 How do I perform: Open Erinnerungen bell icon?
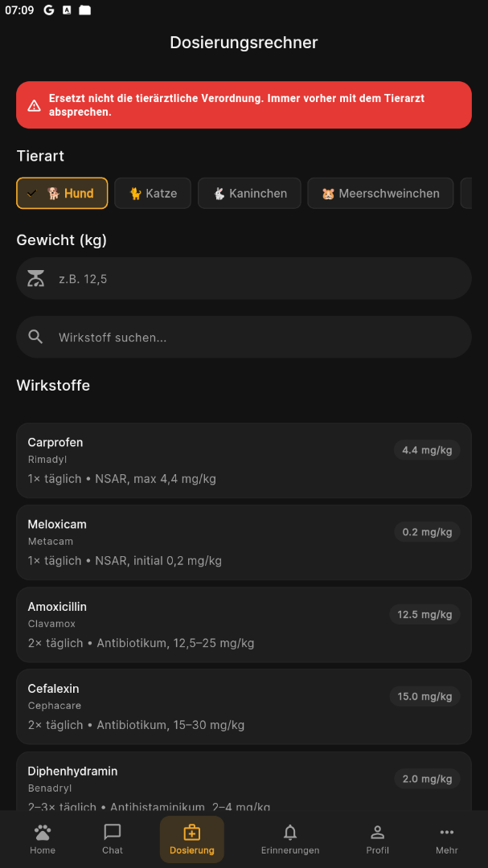point(290,832)
